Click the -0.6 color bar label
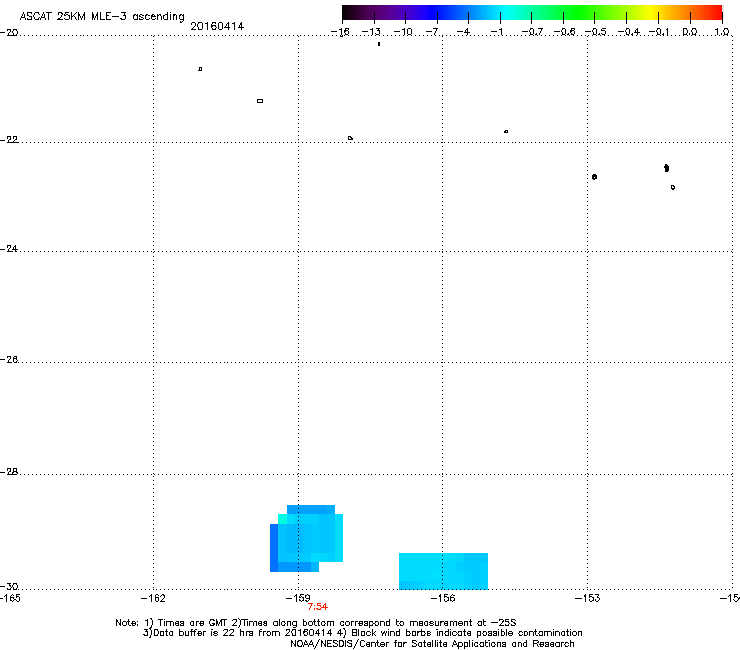Image resolution: width=740 pixels, height=650 pixels. [564, 32]
